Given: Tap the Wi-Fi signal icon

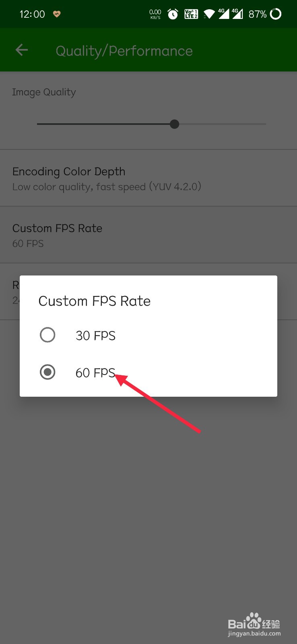Looking at the screenshot, I should coord(209,14).
